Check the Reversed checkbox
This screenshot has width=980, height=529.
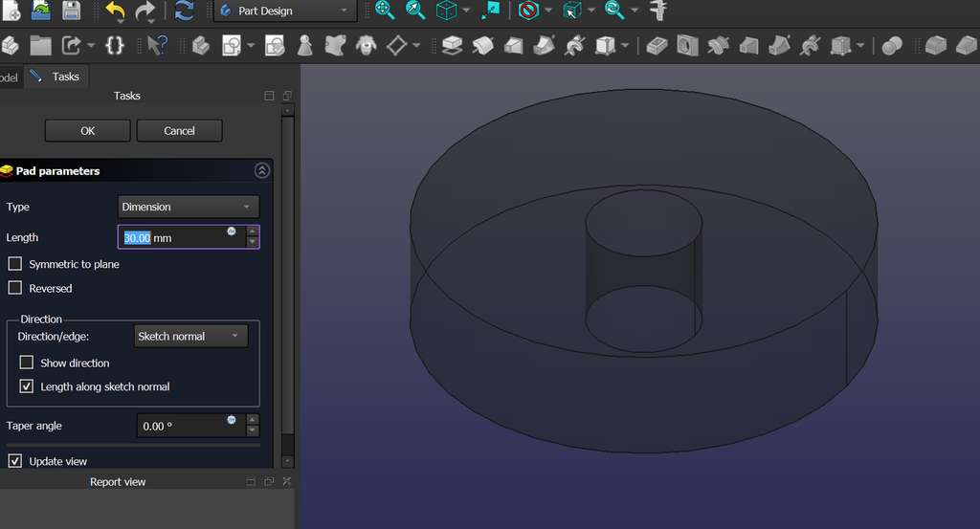coord(15,288)
